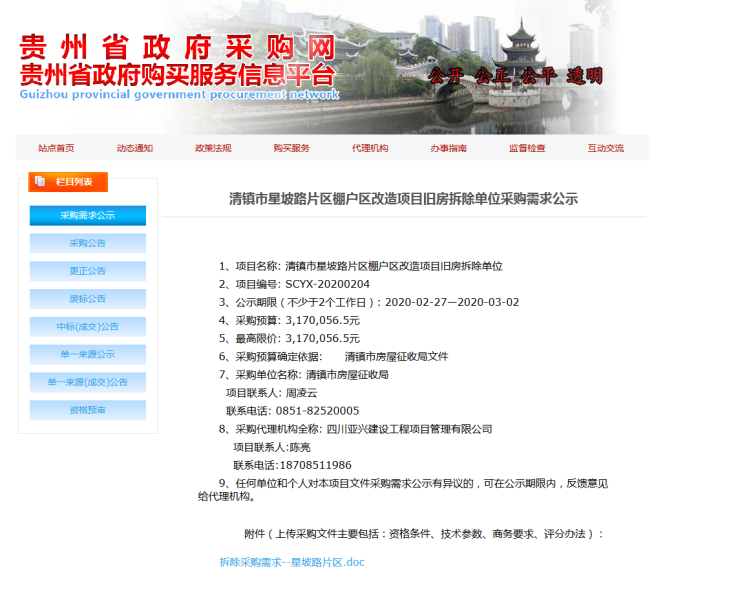This screenshot has width=740, height=591.
Task: Go to 政策法规 section
Action: coord(213,148)
